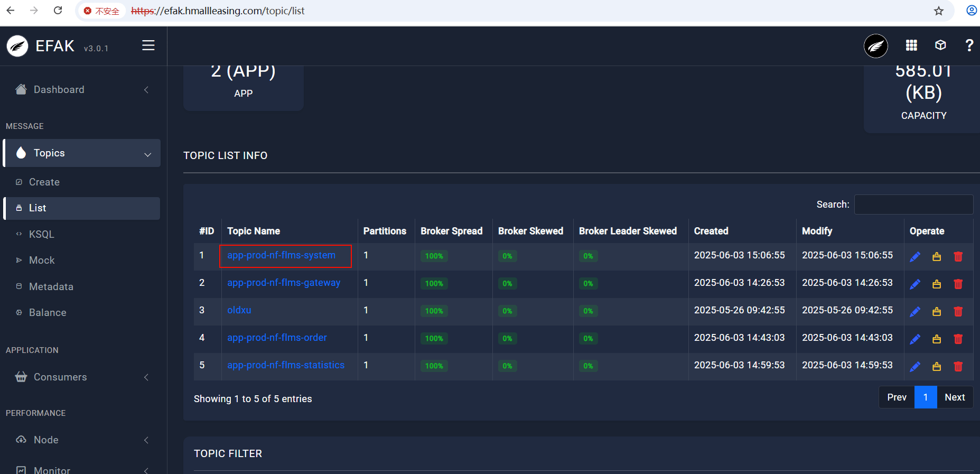Viewport: 980px width, 474px height.
Task: Open the grid apps icon in header
Action: pyautogui.click(x=911, y=46)
